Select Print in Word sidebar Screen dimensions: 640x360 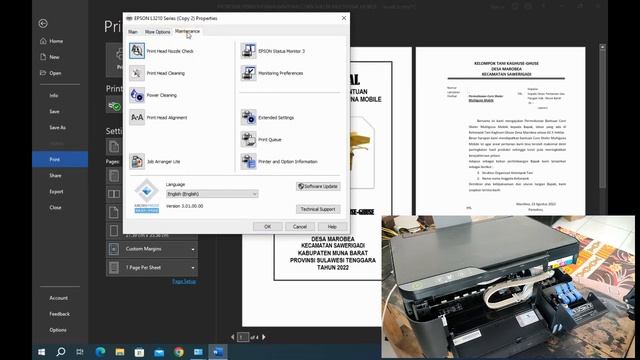pyautogui.click(x=60, y=159)
